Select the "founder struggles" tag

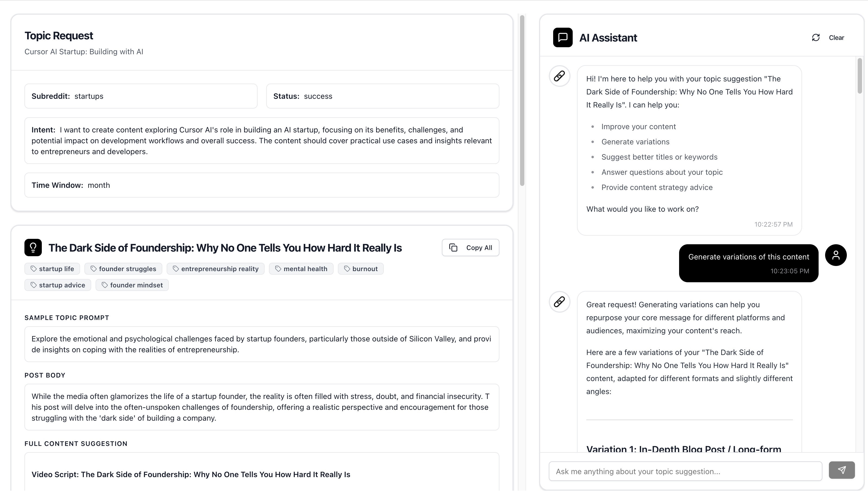click(123, 269)
